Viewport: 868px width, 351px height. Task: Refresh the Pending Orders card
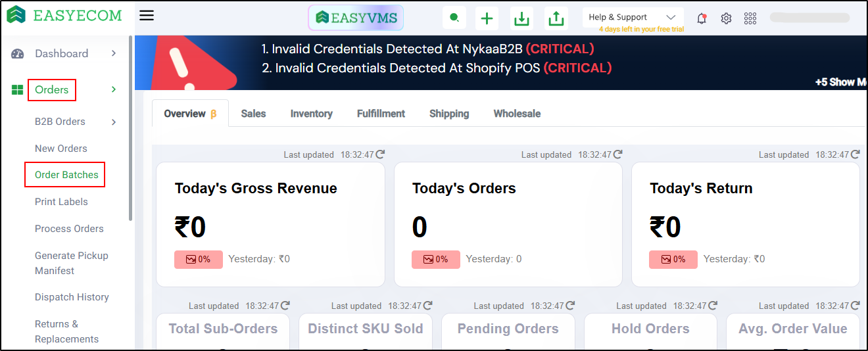pyautogui.click(x=570, y=306)
